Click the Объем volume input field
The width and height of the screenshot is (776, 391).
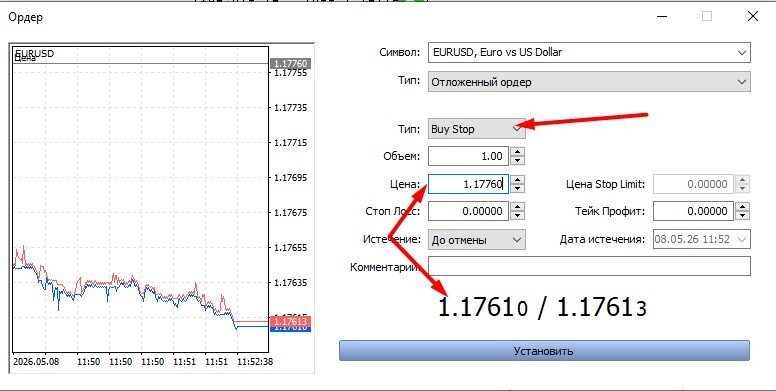click(468, 156)
